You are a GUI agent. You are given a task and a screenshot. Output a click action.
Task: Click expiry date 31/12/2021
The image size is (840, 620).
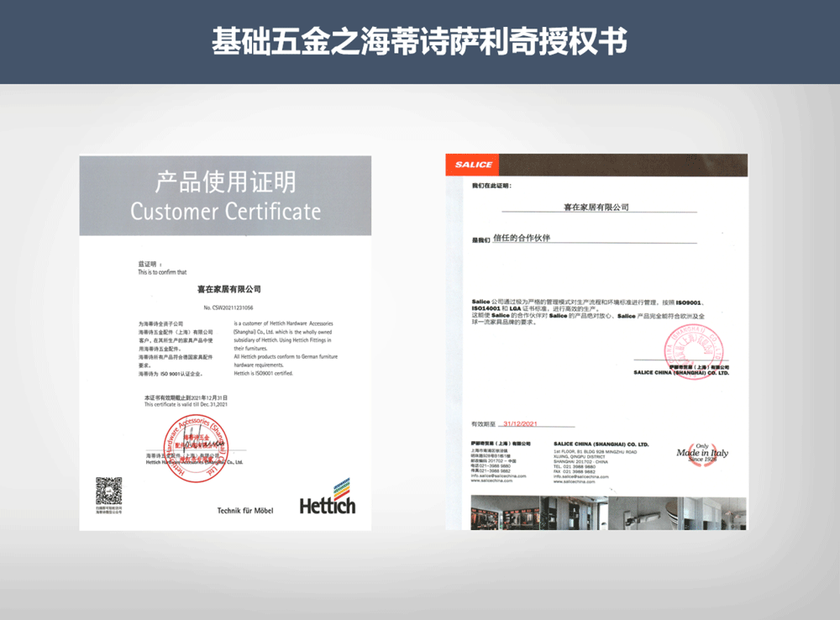click(520, 424)
